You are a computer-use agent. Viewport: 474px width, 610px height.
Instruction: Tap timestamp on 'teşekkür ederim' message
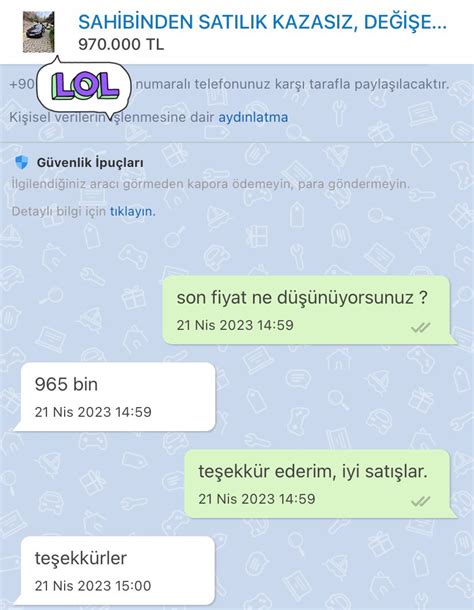pyautogui.click(x=257, y=499)
